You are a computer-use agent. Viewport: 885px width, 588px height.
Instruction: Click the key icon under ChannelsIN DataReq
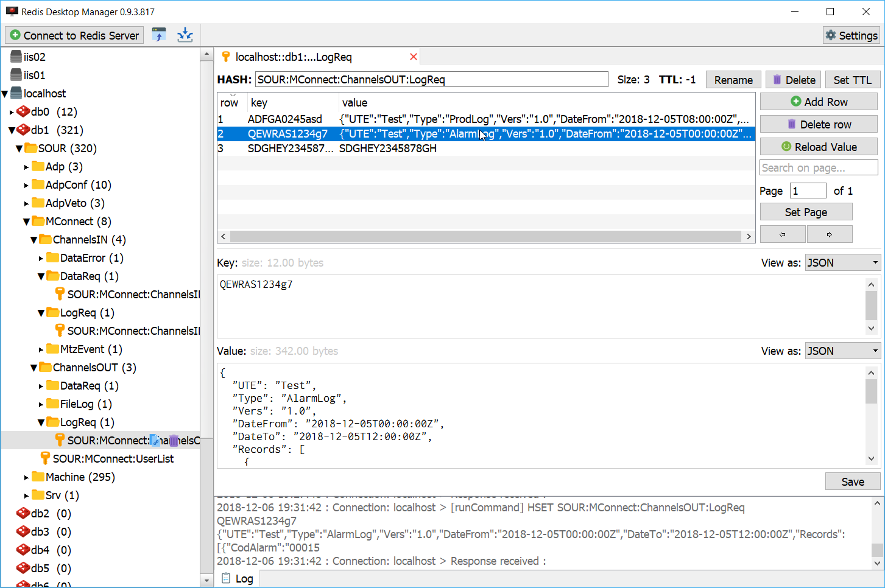click(60, 293)
